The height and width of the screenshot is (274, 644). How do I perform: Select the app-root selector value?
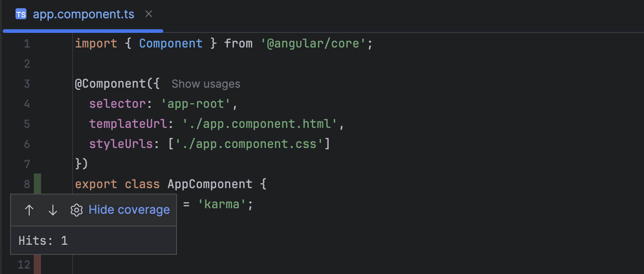coord(196,104)
